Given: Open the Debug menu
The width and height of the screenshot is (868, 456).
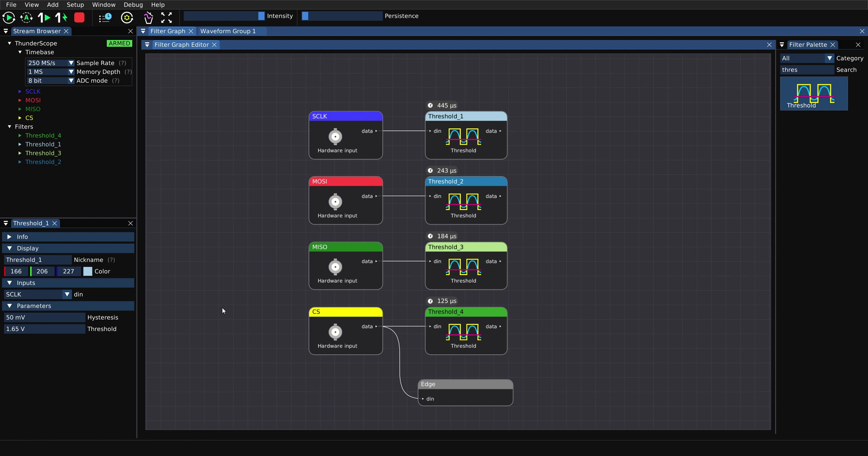Looking at the screenshot, I should (x=133, y=5).
